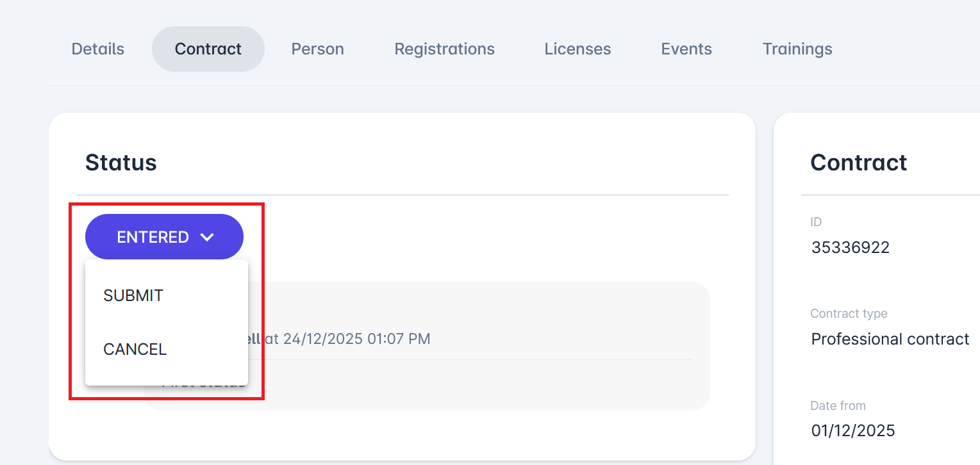Click the chevron arrow on the ENTERED button

click(x=206, y=237)
